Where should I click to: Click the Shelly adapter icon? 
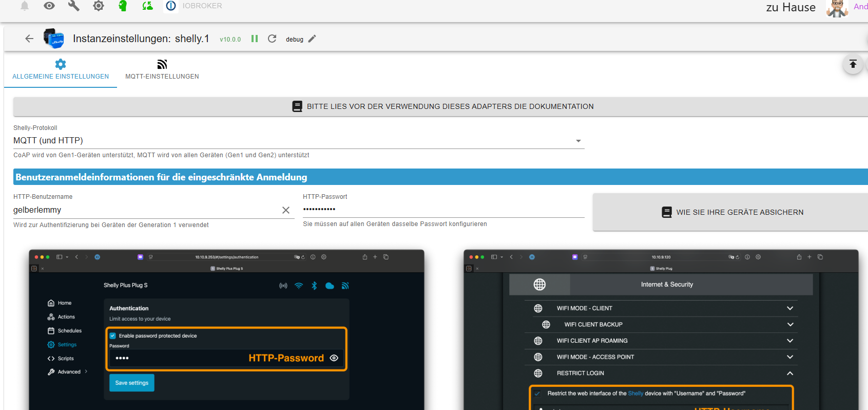pos(54,39)
